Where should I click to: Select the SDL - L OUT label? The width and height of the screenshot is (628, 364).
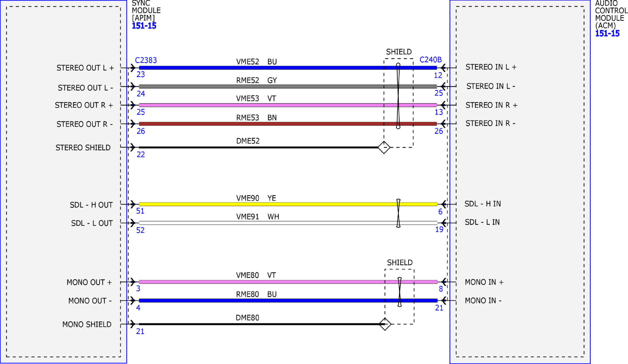coord(92,223)
